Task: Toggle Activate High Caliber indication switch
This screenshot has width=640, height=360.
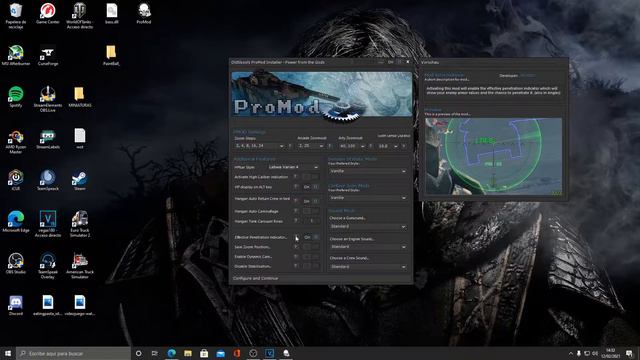Action: [311, 177]
